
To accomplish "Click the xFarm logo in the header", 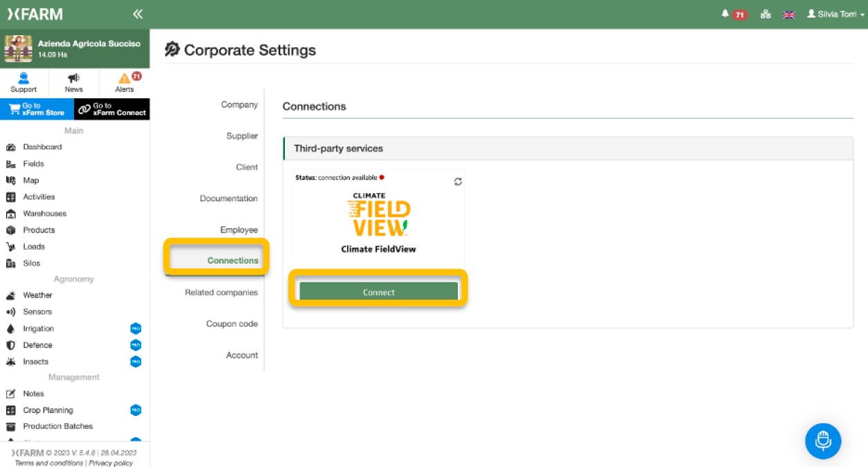I will pos(35,14).
